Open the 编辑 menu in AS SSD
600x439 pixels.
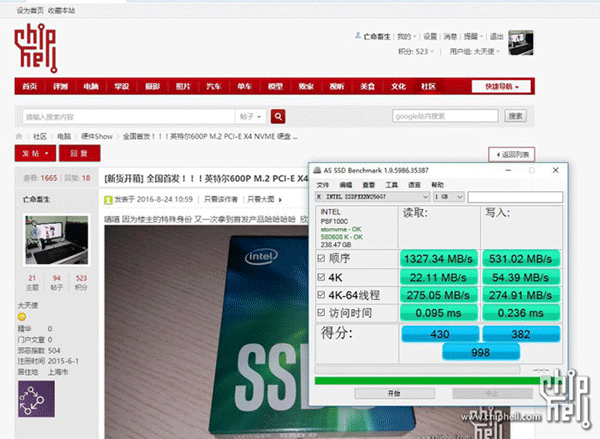[346, 185]
